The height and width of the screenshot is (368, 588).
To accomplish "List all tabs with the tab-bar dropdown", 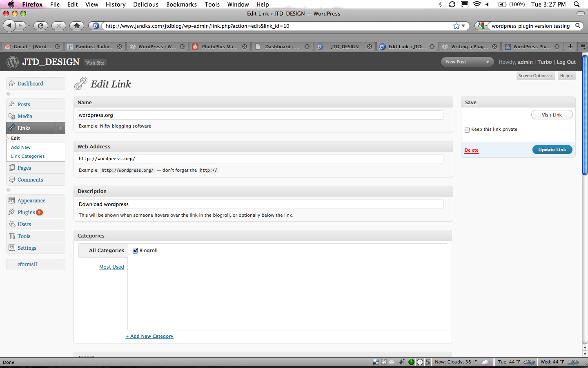I will (x=583, y=46).
